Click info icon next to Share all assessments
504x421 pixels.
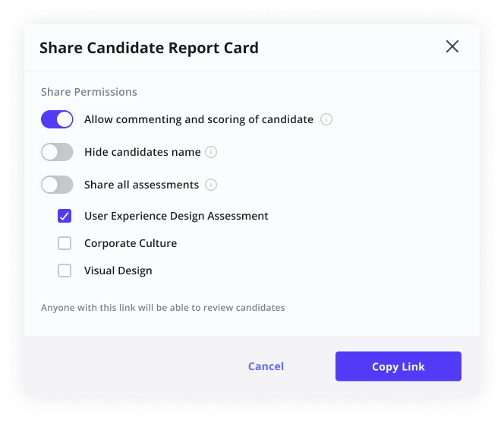coord(211,185)
